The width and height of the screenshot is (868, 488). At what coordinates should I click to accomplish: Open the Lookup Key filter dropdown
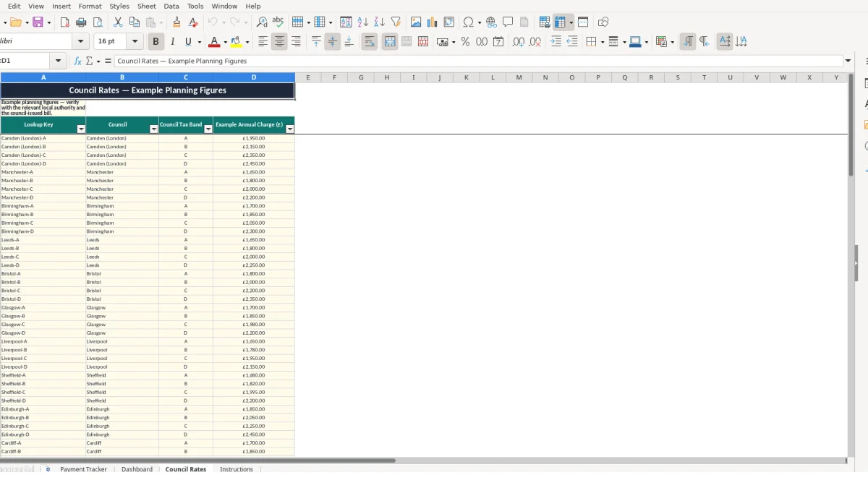(81, 129)
